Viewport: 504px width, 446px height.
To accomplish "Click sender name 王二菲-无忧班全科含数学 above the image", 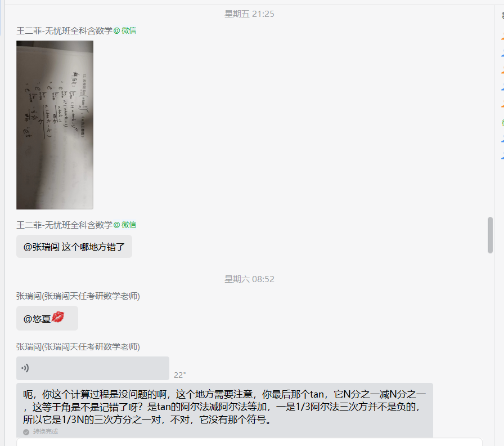I will click(x=64, y=30).
